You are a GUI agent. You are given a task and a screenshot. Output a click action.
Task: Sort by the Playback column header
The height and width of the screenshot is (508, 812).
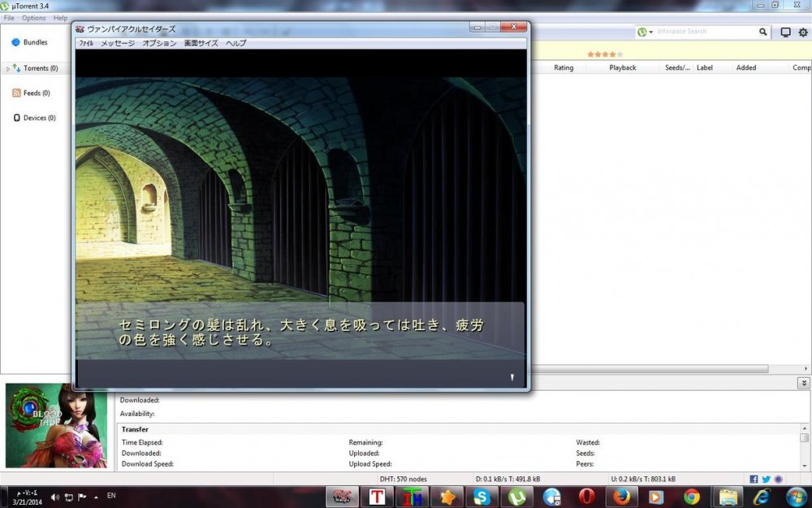(623, 68)
